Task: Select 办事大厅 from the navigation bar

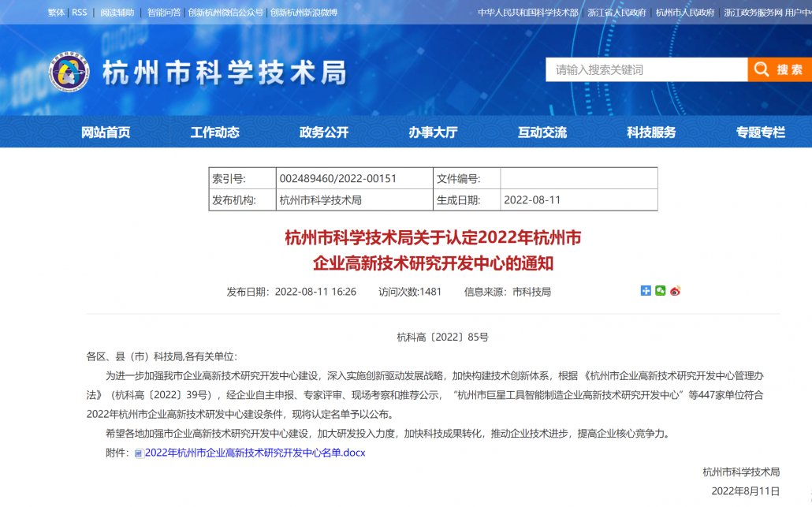Action: [433, 132]
